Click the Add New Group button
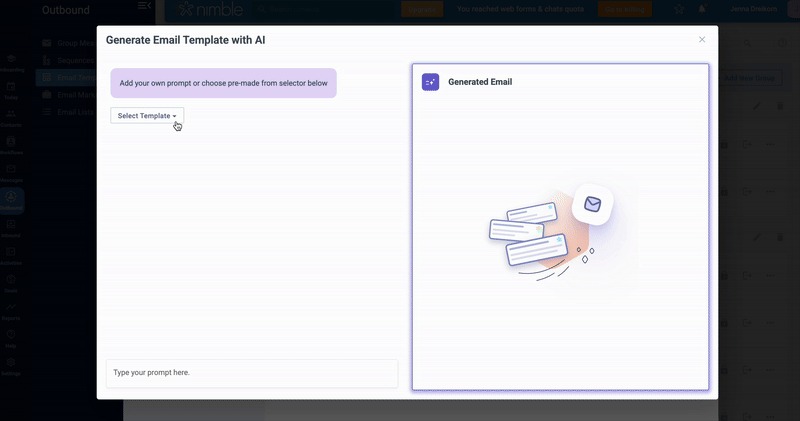 (749, 78)
